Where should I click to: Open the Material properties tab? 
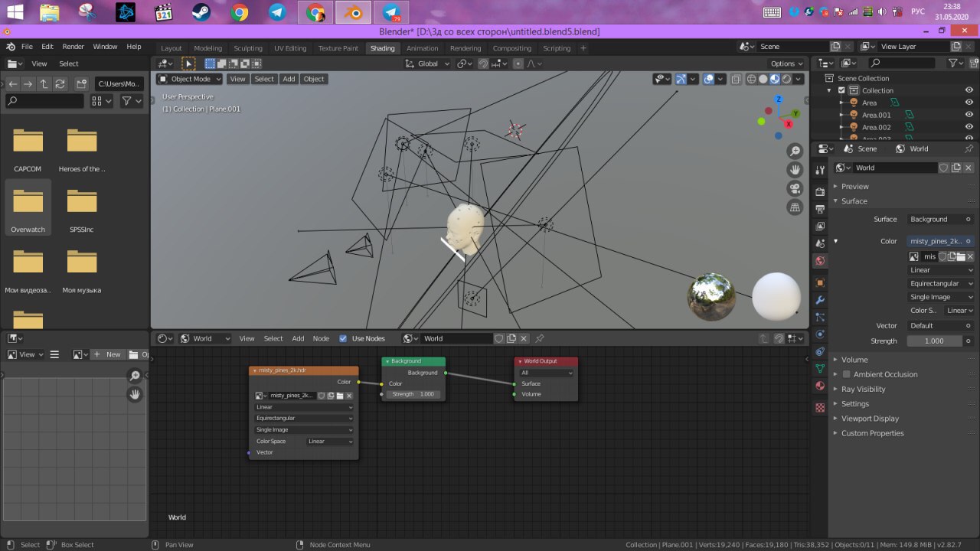pos(820,386)
